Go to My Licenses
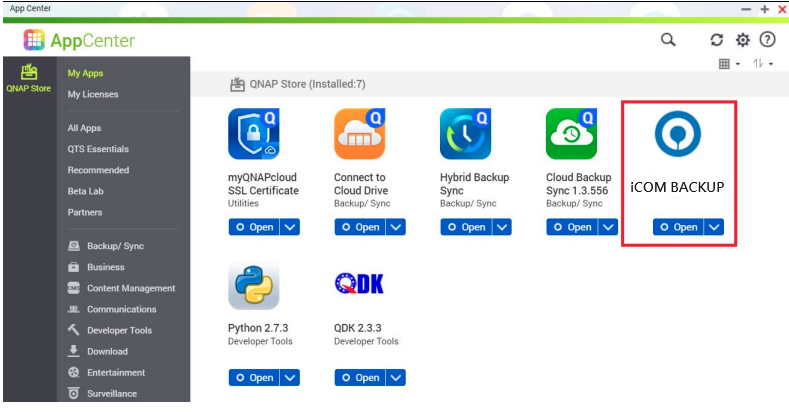 (93, 94)
